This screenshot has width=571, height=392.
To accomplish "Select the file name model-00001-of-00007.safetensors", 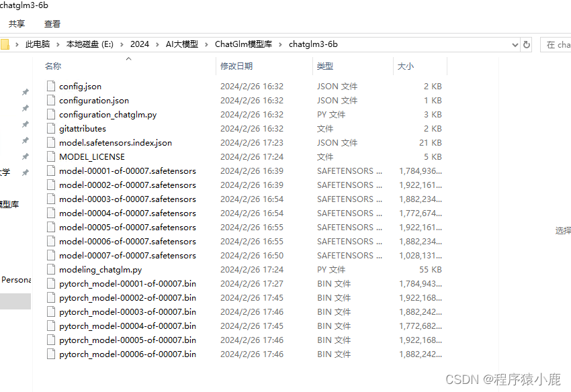I will point(128,171).
